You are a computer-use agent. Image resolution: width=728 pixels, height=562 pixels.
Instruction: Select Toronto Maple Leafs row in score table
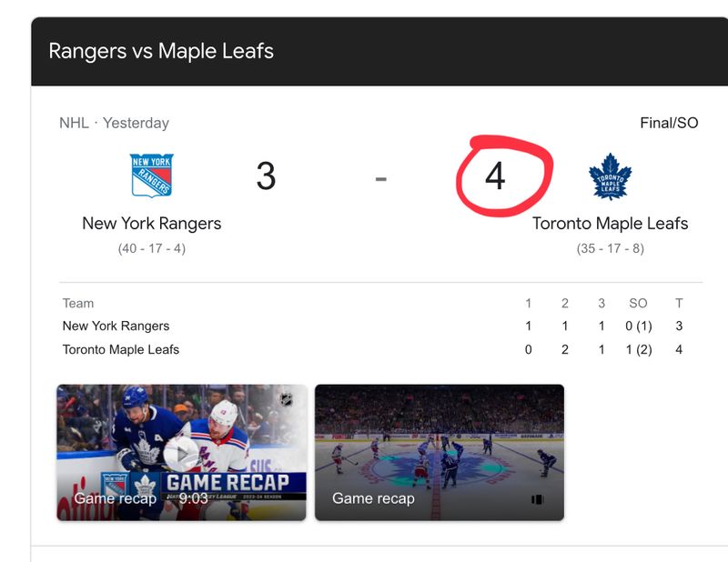[x=121, y=349]
